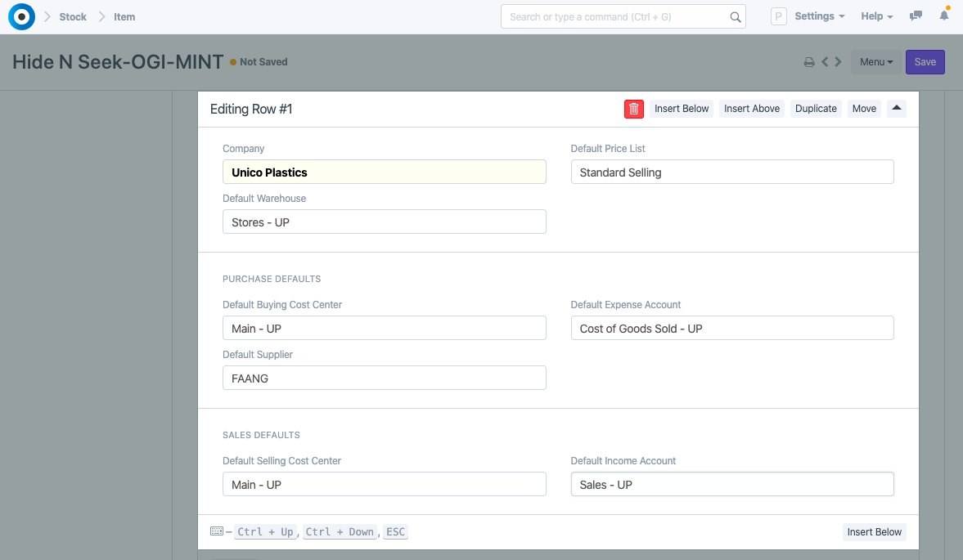
Task: Open the Help dropdown
Action: coord(876,16)
